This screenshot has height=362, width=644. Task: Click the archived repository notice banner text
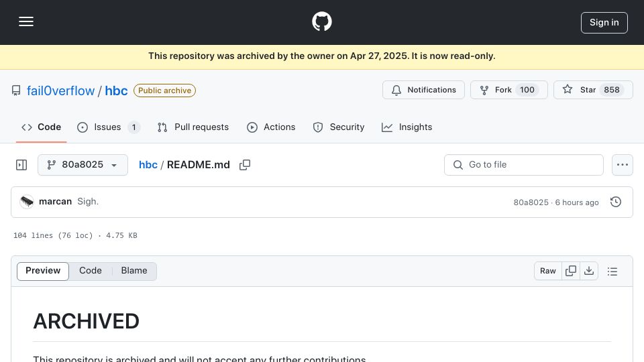pos(322,56)
